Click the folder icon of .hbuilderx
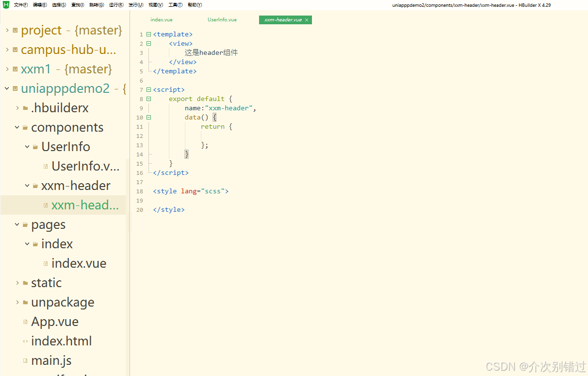 25,108
